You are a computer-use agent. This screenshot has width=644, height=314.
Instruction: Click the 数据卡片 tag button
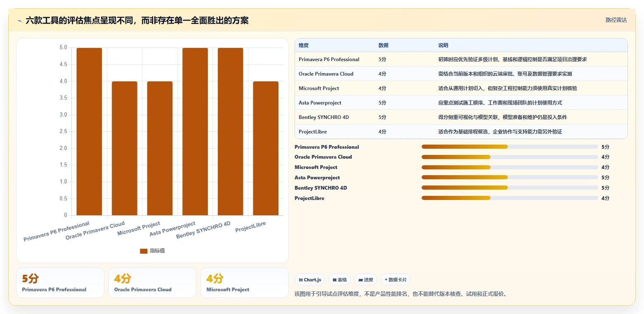point(395,280)
